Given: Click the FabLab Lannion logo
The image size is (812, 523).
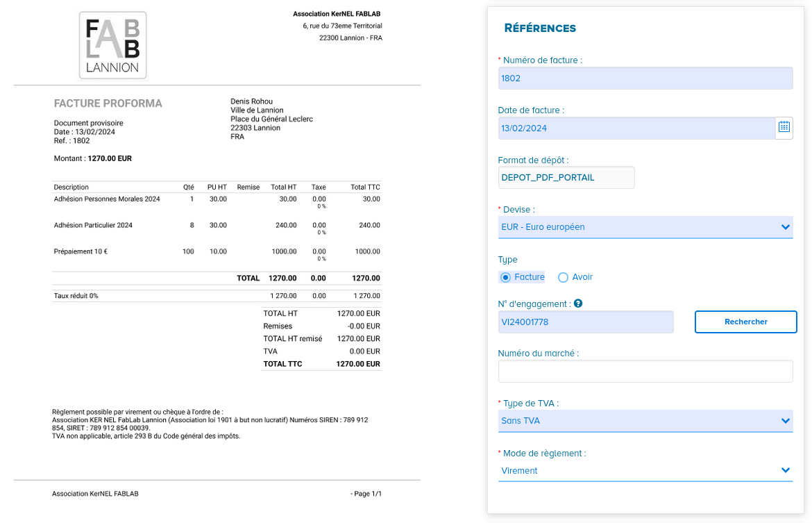Looking at the screenshot, I should pyautogui.click(x=112, y=45).
